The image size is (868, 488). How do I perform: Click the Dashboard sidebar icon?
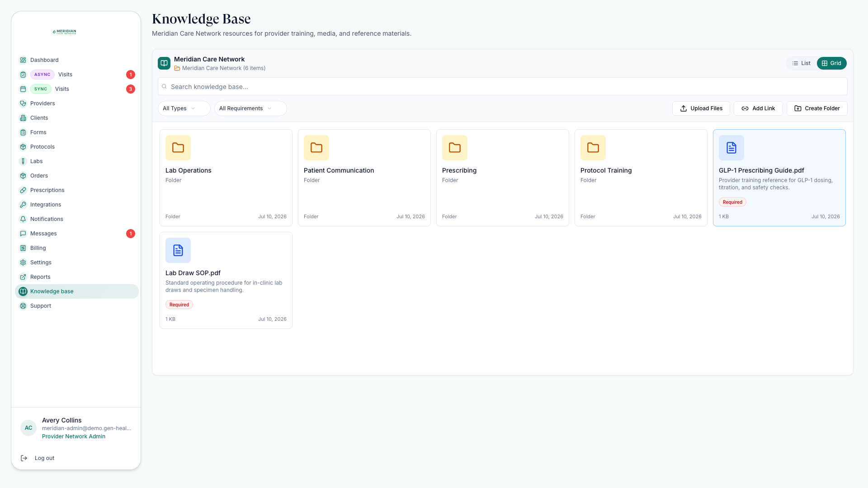pos(23,60)
